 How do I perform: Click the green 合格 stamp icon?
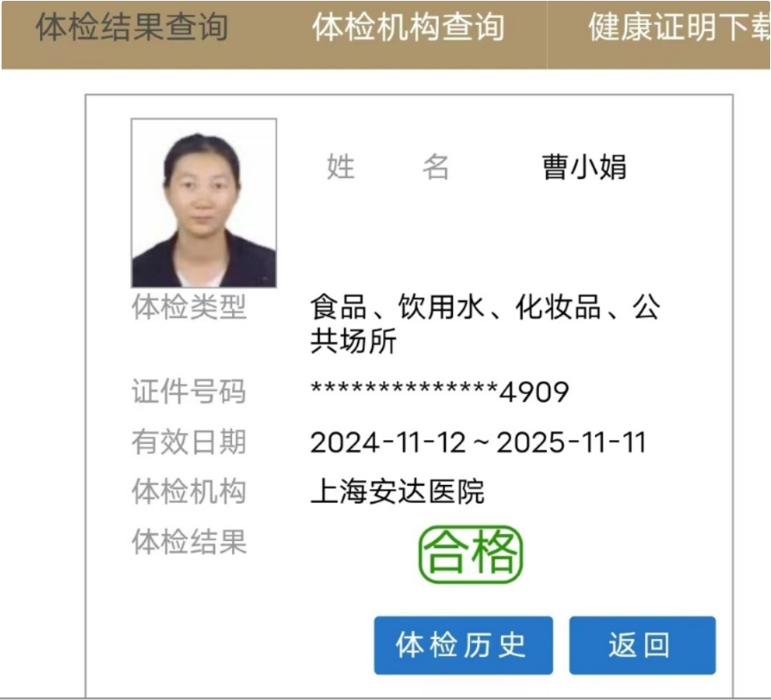471,555
